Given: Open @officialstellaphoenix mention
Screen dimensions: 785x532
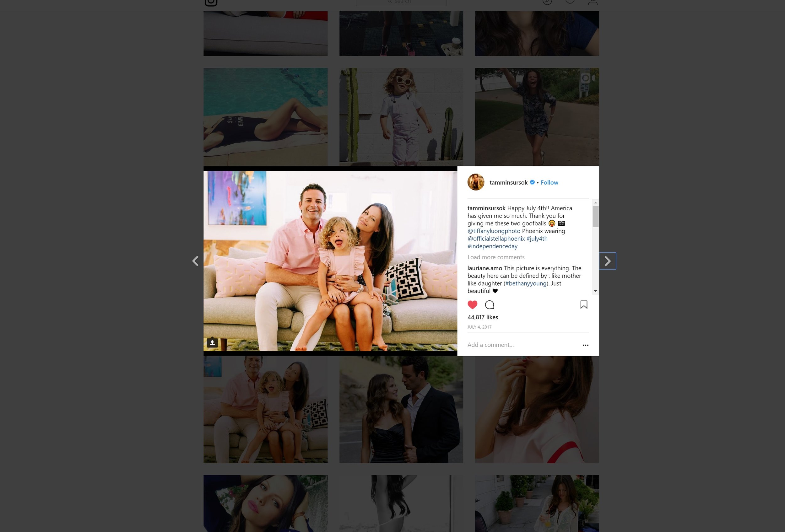Looking at the screenshot, I should tap(496, 239).
